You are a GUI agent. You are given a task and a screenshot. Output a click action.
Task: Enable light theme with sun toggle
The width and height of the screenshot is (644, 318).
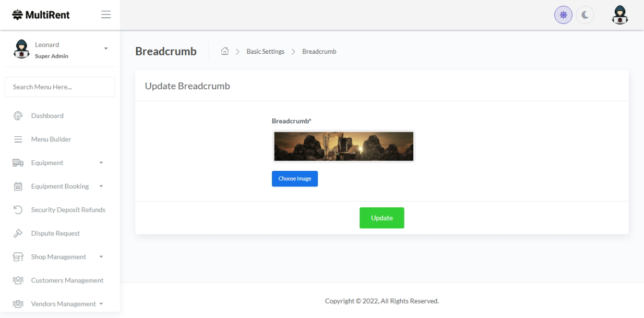(x=563, y=15)
